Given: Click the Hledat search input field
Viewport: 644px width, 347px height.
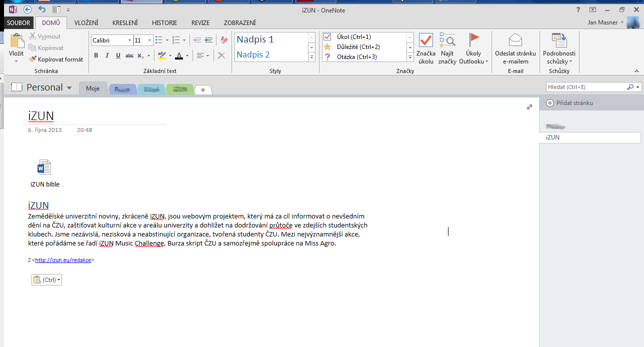Looking at the screenshot, I should (x=585, y=87).
